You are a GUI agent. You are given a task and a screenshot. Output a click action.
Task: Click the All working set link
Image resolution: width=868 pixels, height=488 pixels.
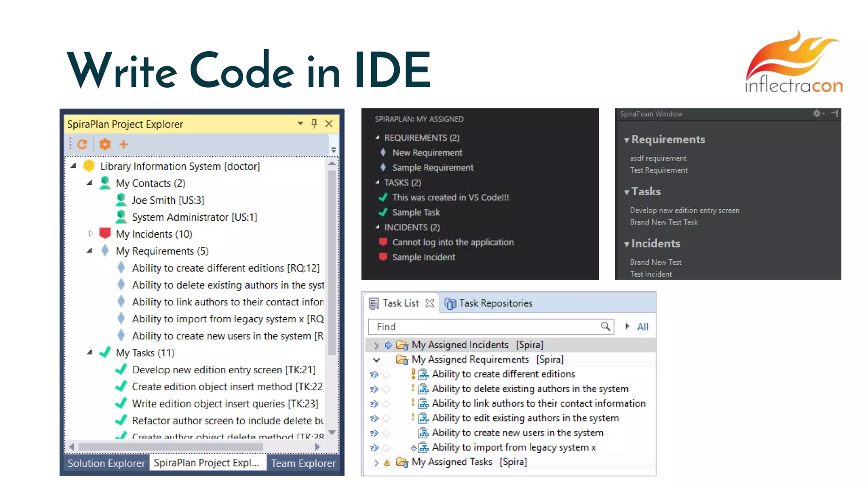coord(643,327)
